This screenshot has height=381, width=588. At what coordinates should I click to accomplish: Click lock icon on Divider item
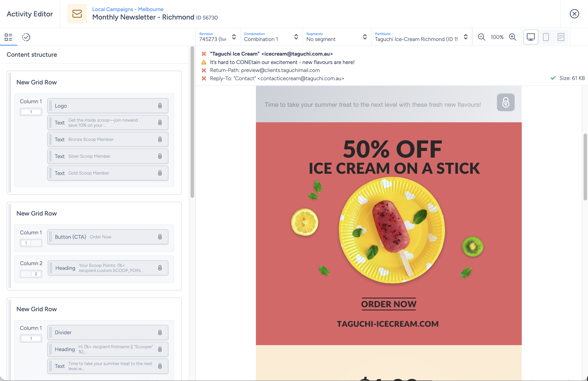tap(160, 332)
